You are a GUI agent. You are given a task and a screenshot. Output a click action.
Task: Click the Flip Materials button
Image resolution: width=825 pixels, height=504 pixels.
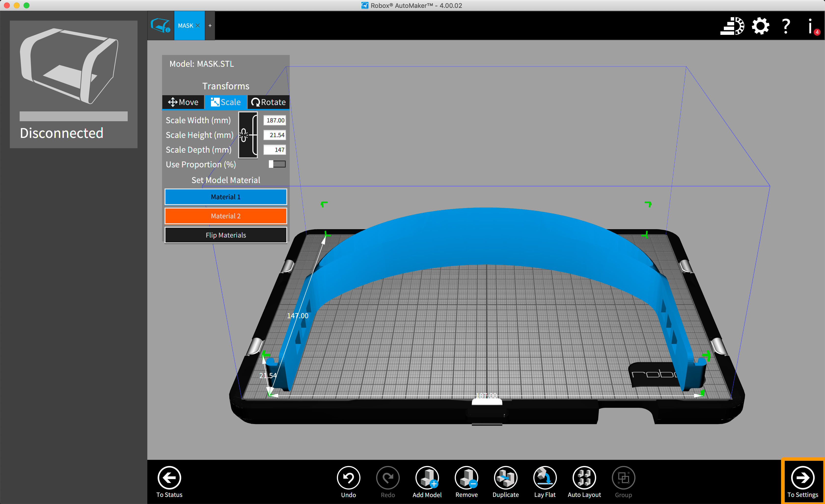pos(226,235)
